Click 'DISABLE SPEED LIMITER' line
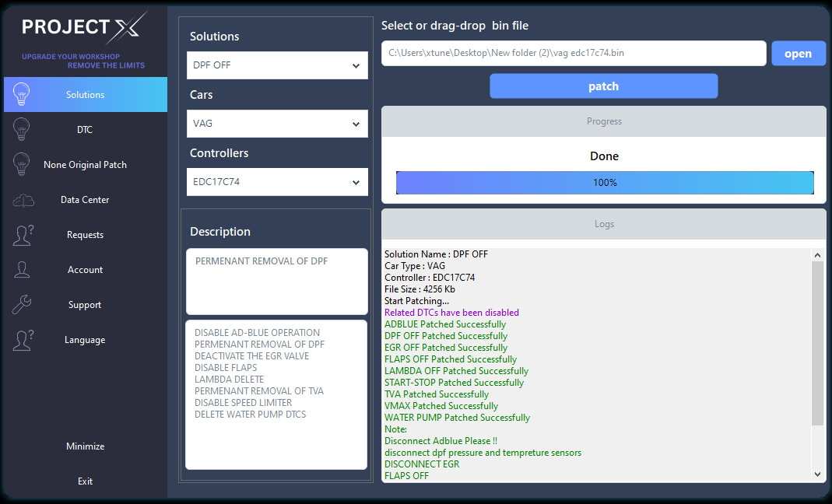Image resolution: width=832 pixels, height=504 pixels. (x=243, y=403)
